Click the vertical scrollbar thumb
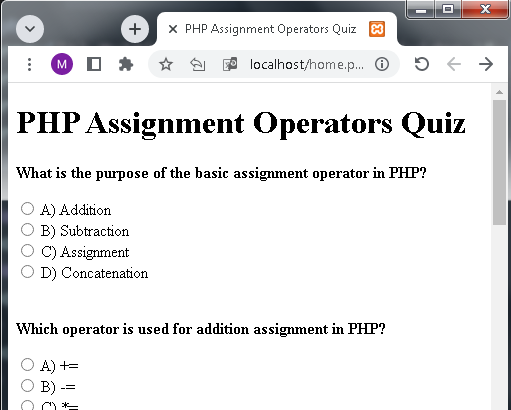 [x=499, y=162]
